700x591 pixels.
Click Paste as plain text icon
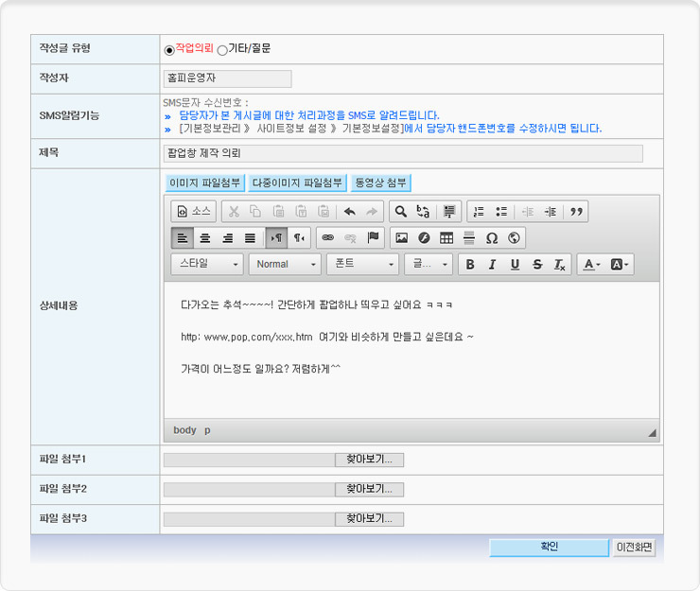pyautogui.click(x=302, y=211)
